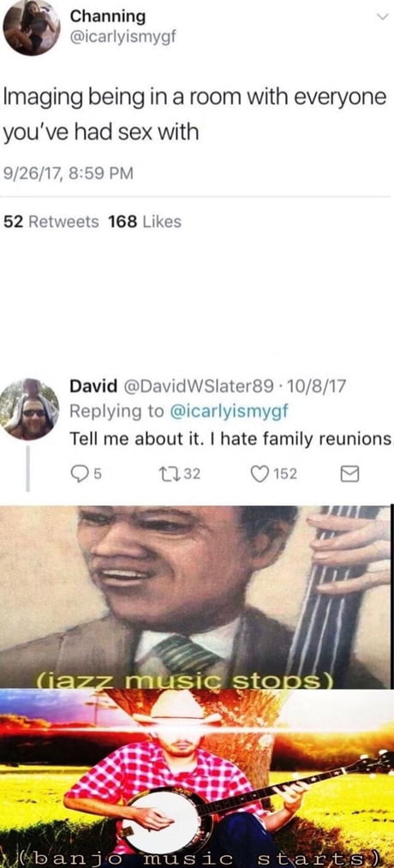The image size is (394, 868).
Task: Select the David display name
Action: [x=93, y=385]
